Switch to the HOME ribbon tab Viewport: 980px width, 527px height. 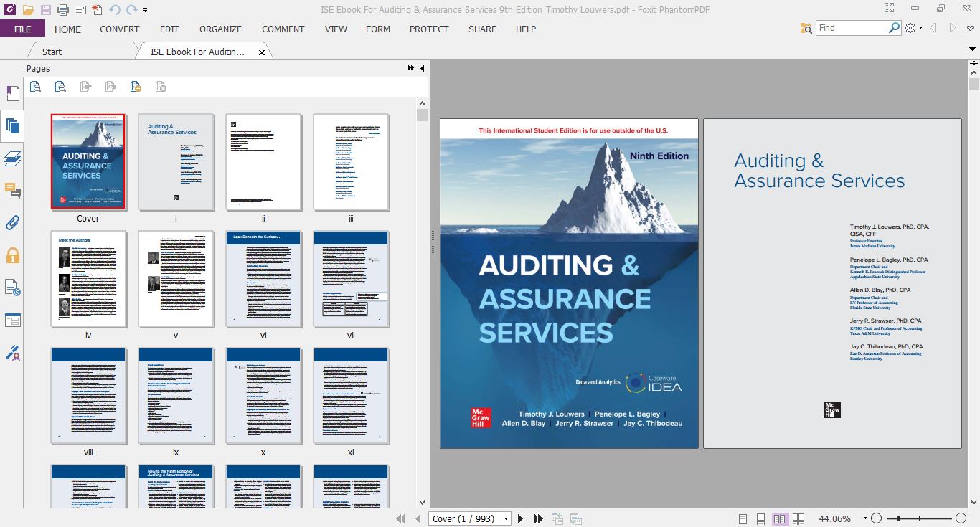68,29
